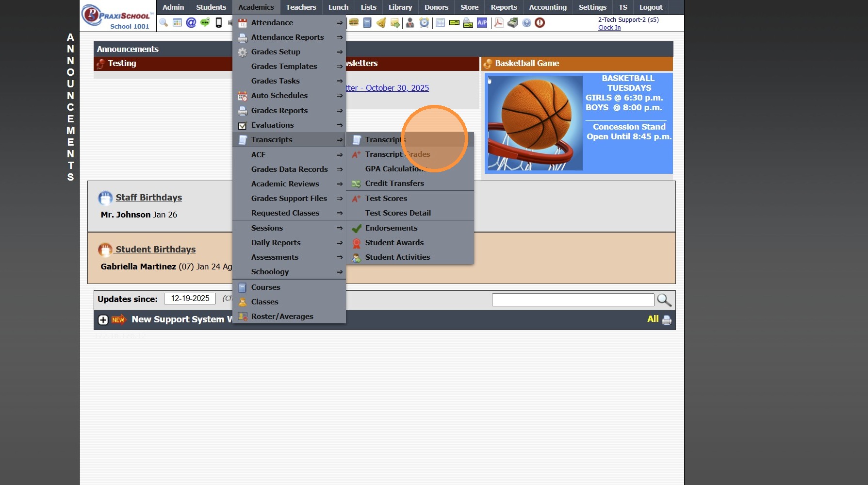Expand the Grades Data Records submenu
Screen dimensions: 868x485
point(289,169)
